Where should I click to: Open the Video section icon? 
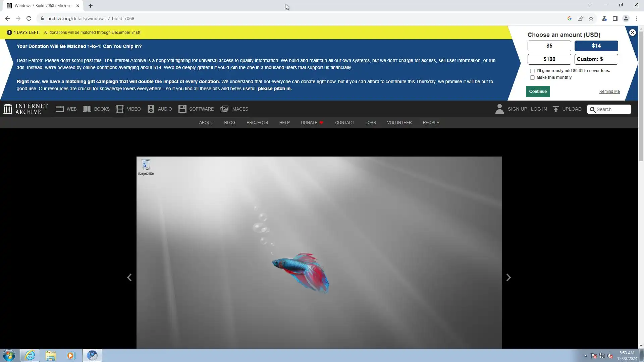click(x=120, y=109)
